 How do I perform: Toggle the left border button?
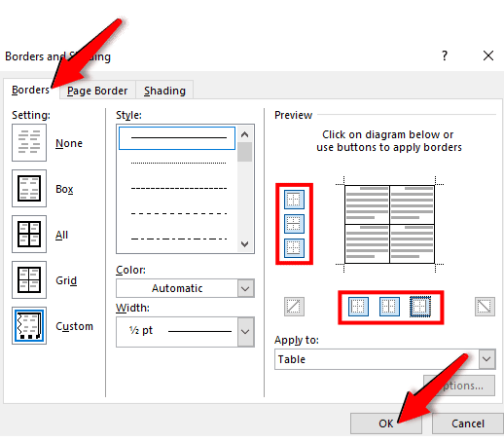pyautogui.click(x=358, y=306)
